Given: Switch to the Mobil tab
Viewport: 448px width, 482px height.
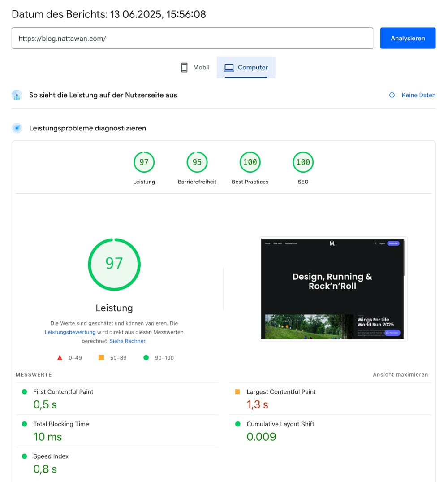Looking at the screenshot, I should (195, 67).
